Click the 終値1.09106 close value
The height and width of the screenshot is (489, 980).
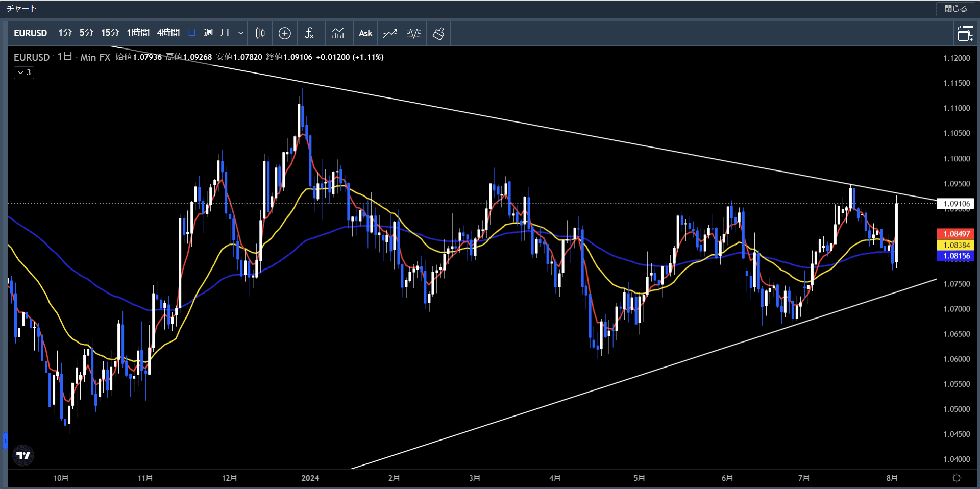click(289, 57)
